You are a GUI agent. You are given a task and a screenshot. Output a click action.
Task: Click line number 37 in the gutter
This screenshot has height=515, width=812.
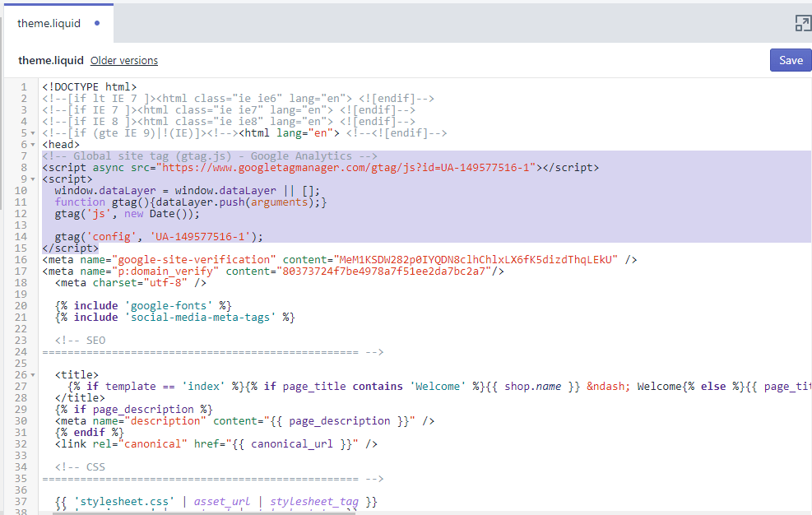tap(21, 502)
